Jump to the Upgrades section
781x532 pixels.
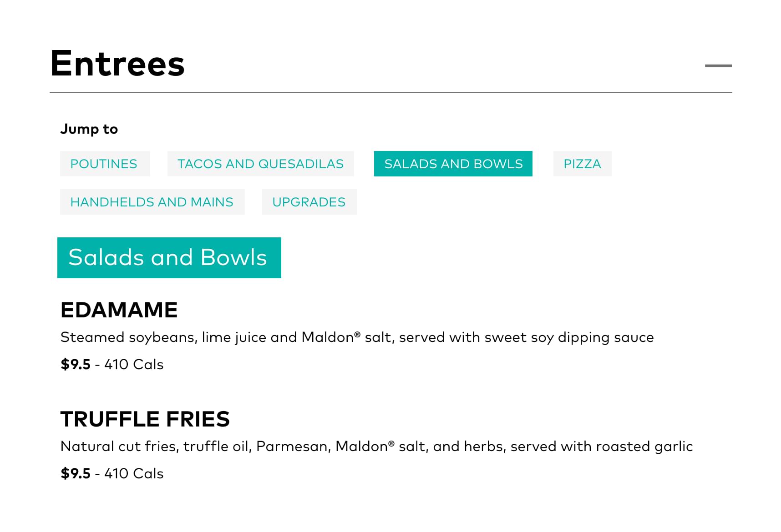[x=309, y=202]
